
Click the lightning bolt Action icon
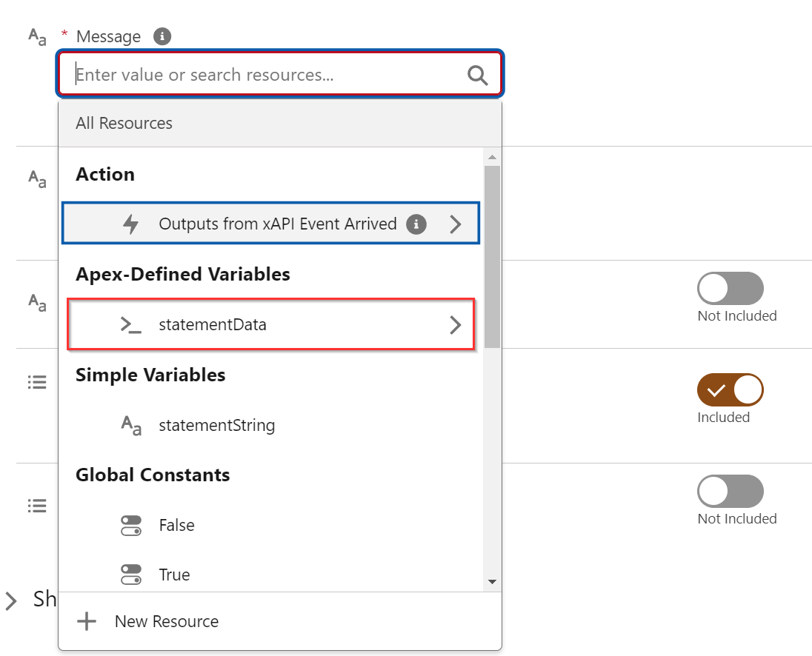[131, 224]
